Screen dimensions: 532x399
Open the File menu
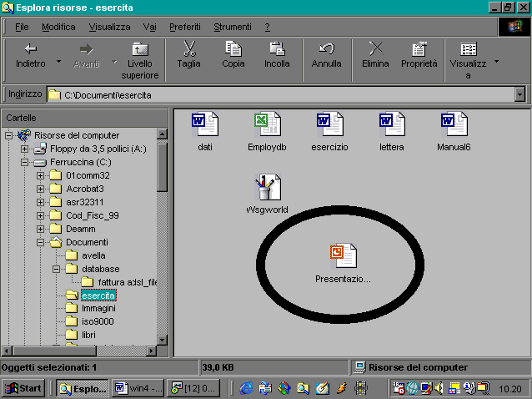pyautogui.click(x=22, y=27)
